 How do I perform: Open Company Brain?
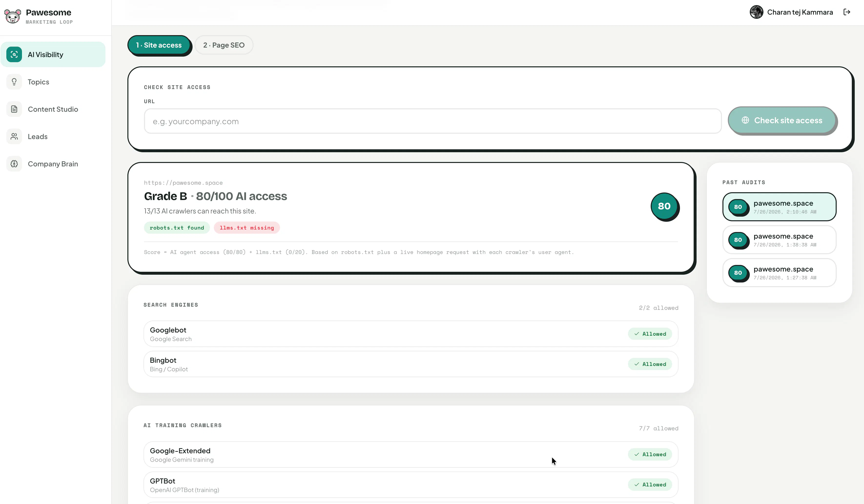pos(53,164)
